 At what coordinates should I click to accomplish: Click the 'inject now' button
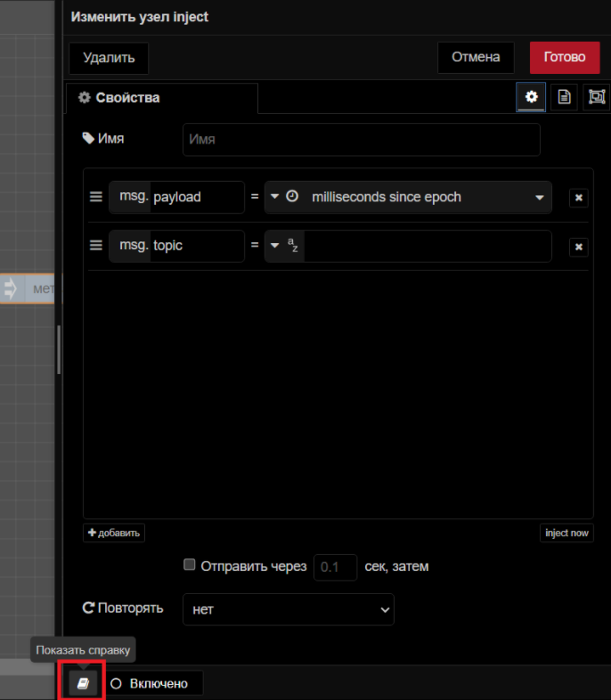tap(566, 533)
